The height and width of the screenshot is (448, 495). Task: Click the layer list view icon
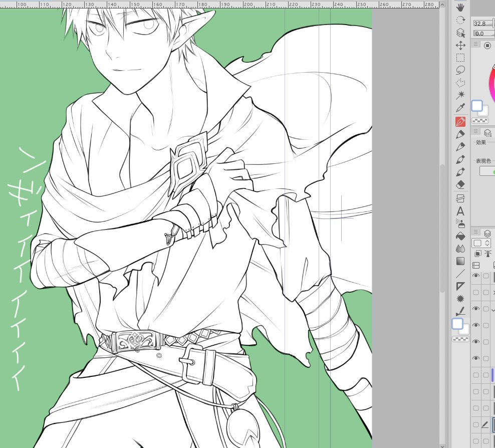(476, 265)
